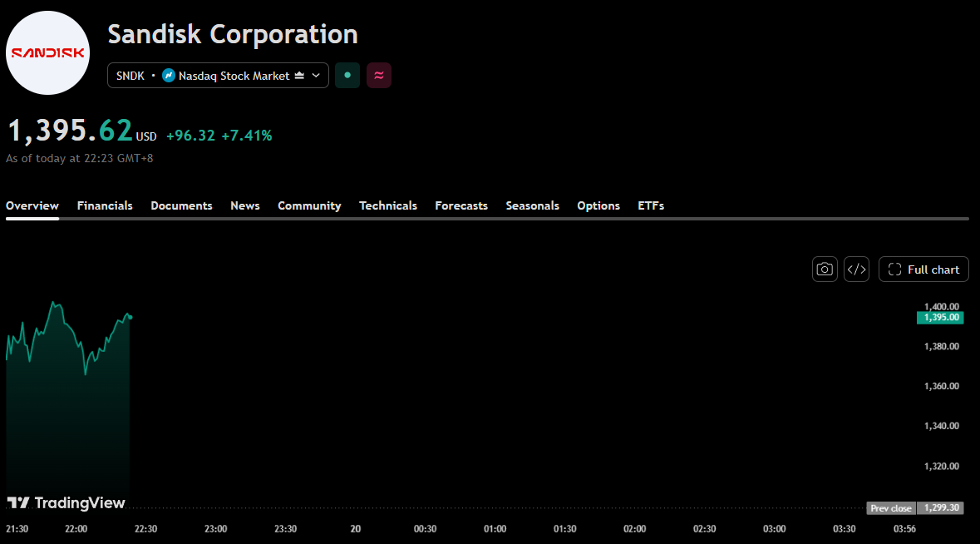Click the Sandisk company logo
The image size is (980, 544).
point(47,53)
